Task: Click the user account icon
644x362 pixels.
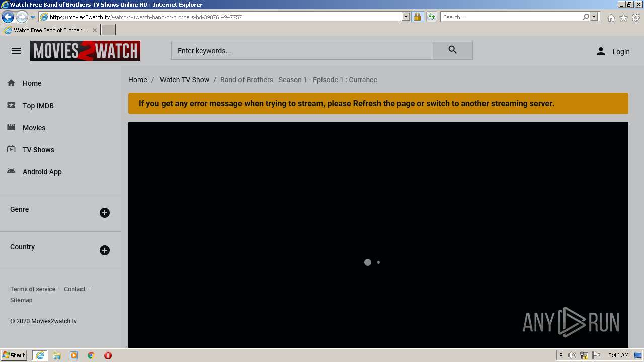Action: point(601,51)
